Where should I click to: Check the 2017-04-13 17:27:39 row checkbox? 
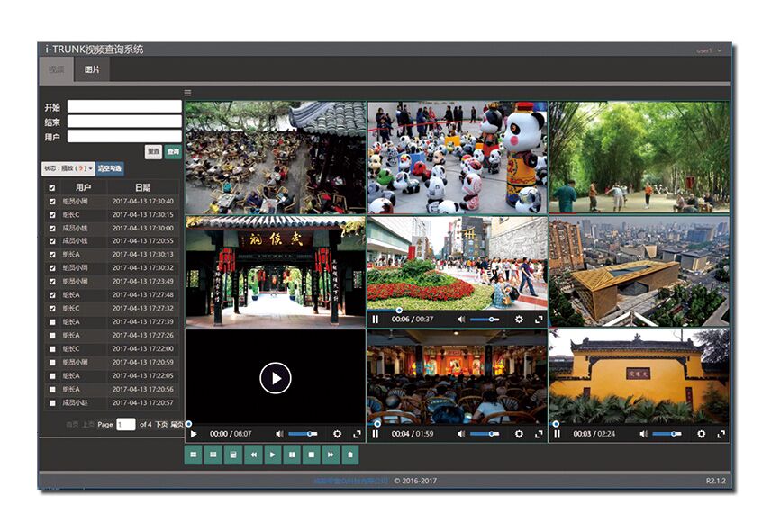point(52,322)
